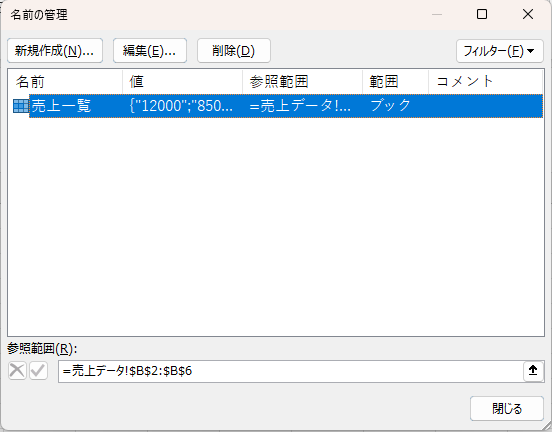The height and width of the screenshot is (432, 552).
Task: Focus the 参照範囲 input field
Action: pyautogui.click(x=291, y=371)
